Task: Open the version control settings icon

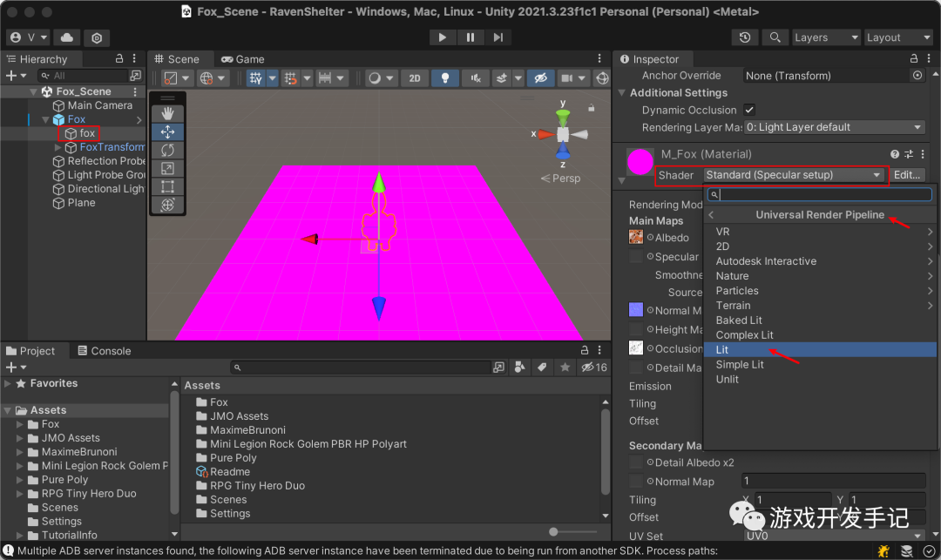Action: click(97, 37)
